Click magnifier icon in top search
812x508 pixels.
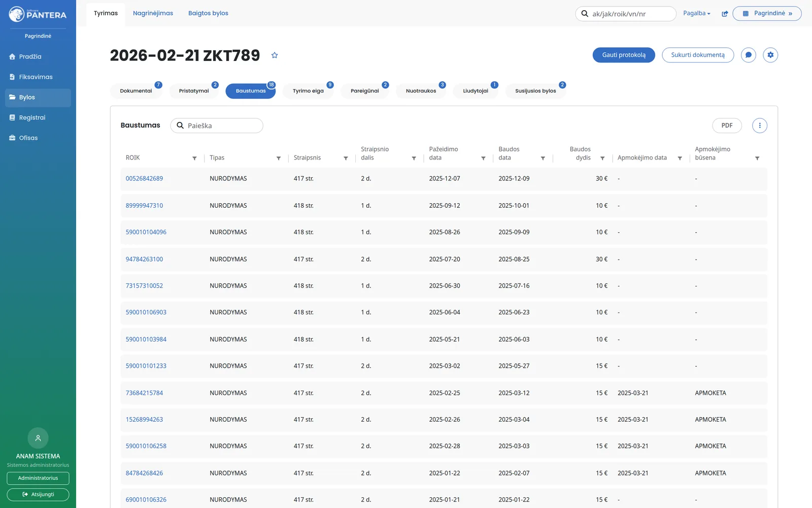click(x=585, y=14)
